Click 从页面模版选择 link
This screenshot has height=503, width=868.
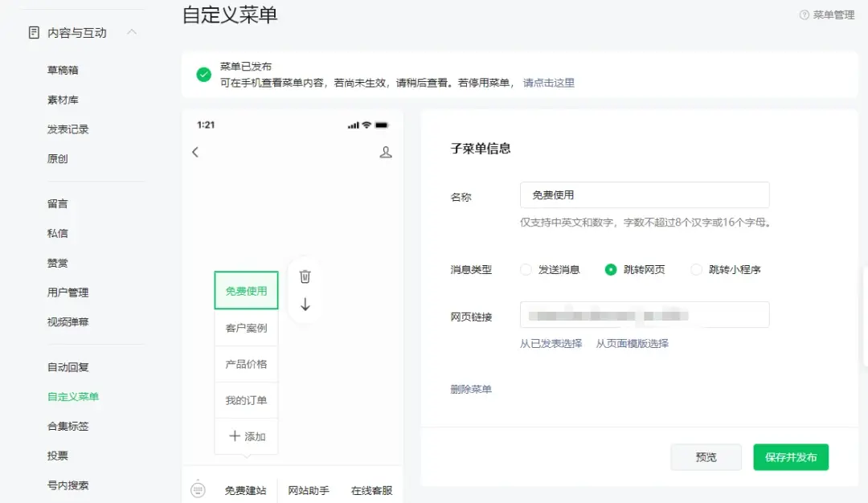633,344
